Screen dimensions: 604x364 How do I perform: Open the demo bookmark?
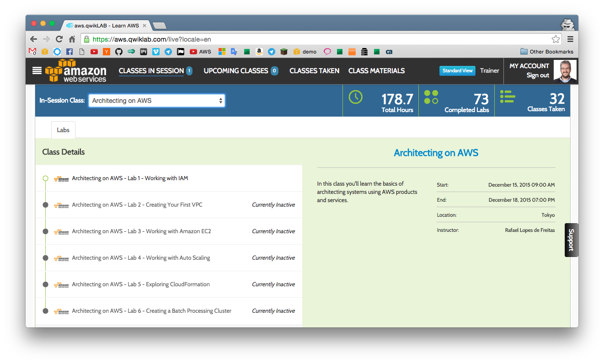click(305, 52)
